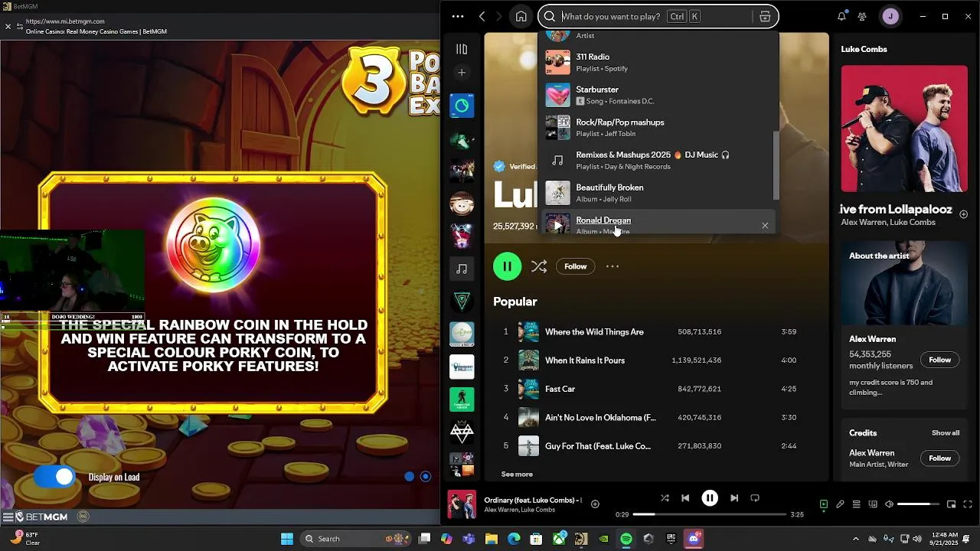Open the lyrics microphone icon
980x551 pixels.
pos(840,504)
